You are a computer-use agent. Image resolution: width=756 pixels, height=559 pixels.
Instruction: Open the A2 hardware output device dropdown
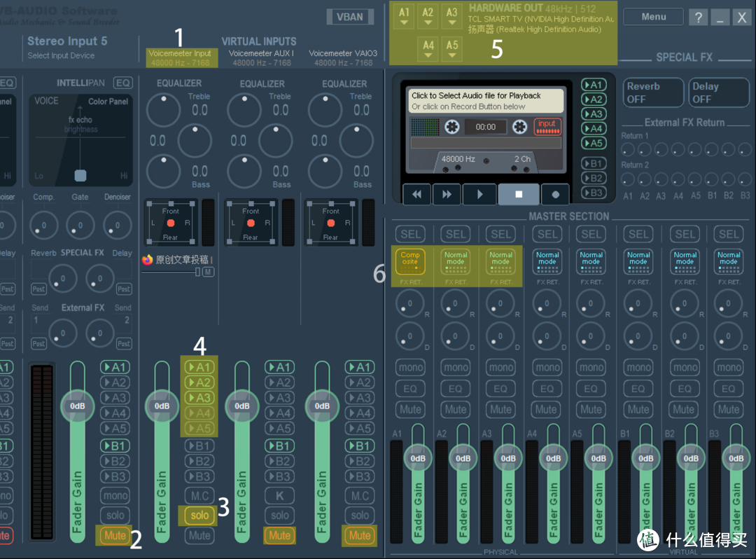(x=428, y=16)
